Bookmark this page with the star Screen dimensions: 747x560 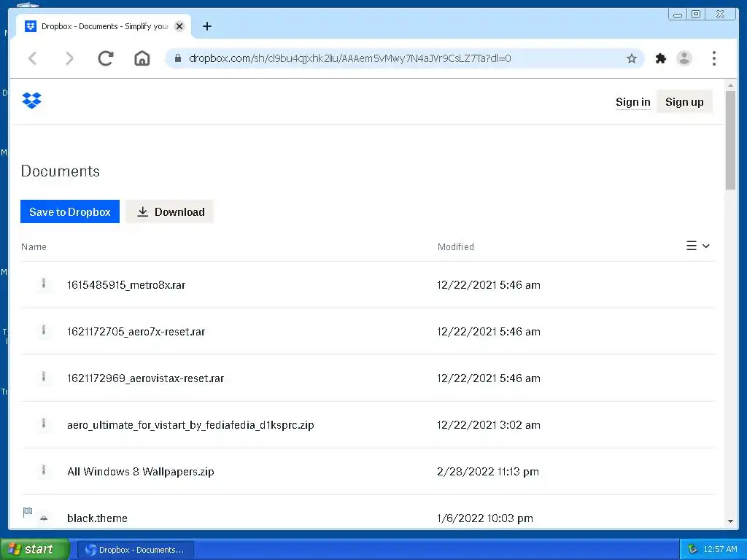point(631,58)
